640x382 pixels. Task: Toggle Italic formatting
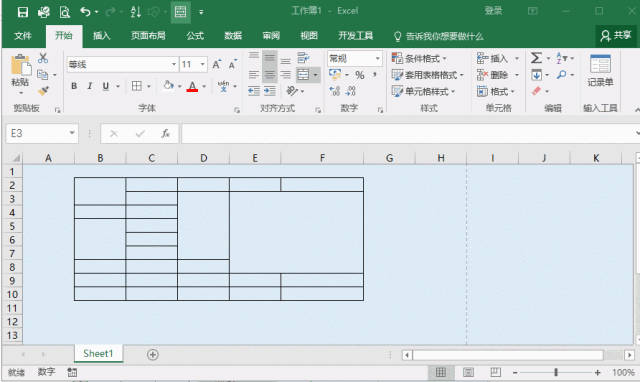tap(89, 86)
